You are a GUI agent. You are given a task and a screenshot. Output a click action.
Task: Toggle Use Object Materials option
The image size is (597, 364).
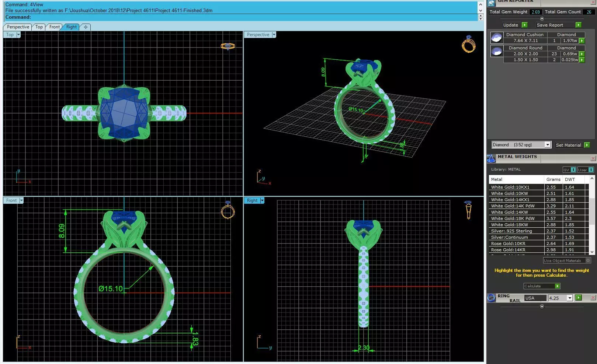pos(567,260)
